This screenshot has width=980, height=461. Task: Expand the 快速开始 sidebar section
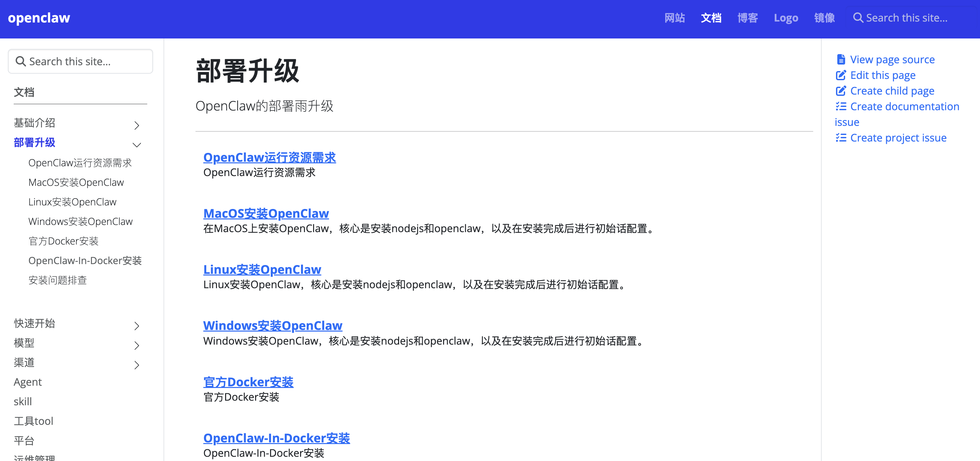[137, 326]
